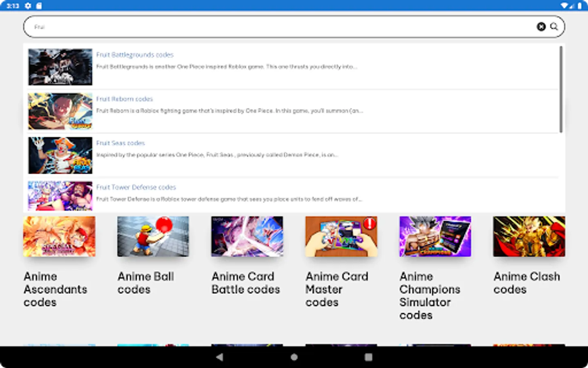Clear the search field using the X icon
Viewport: 588px width, 368px height.
pyautogui.click(x=541, y=27)
